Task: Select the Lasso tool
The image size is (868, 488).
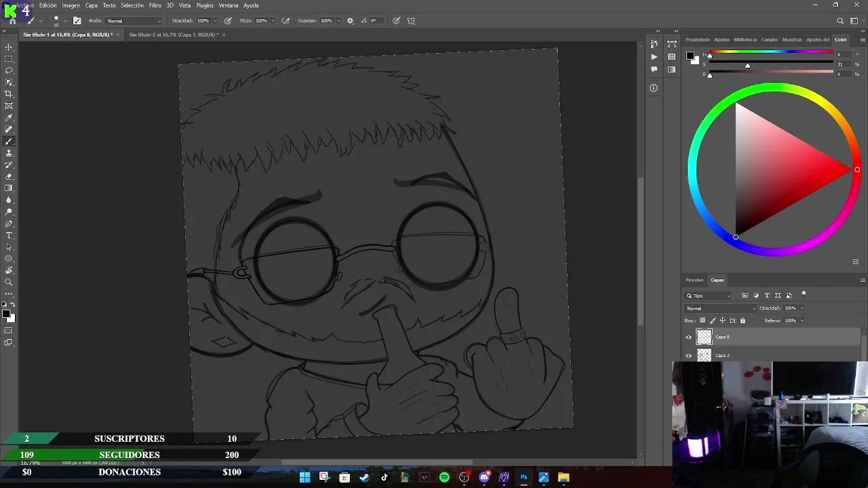Action: point(9,70)
